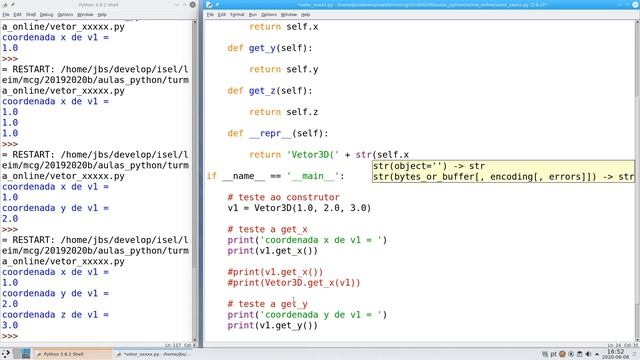Open File menu in Python Shell window

tap(6, 14)
